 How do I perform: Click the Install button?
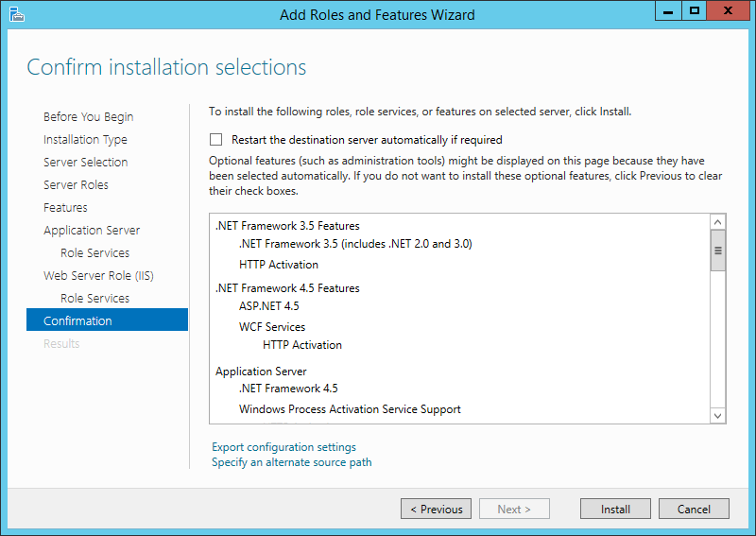pos(615,509)
